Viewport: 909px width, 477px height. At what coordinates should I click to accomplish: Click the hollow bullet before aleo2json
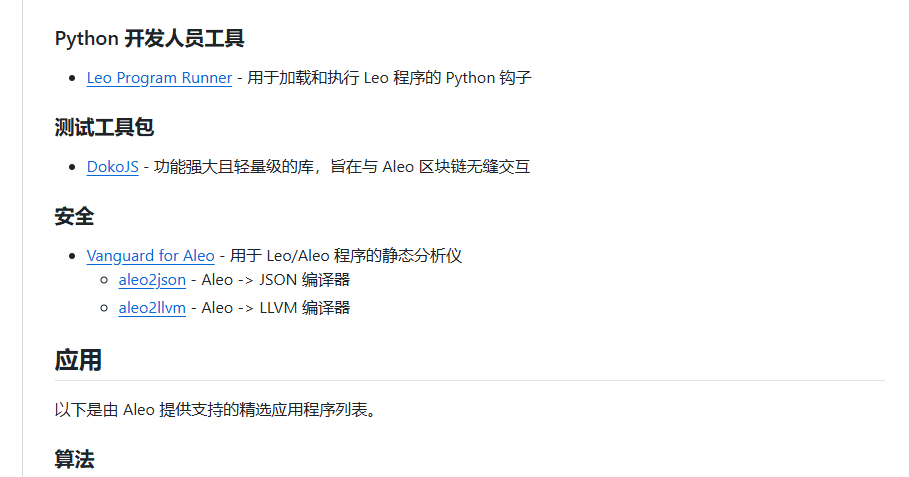[104, 280]
